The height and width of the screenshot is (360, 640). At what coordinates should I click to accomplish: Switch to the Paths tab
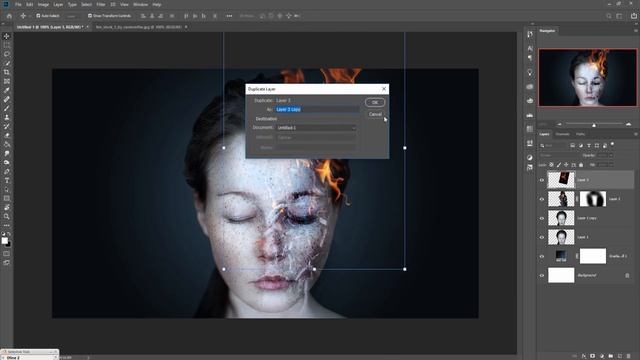pos(580,134)
